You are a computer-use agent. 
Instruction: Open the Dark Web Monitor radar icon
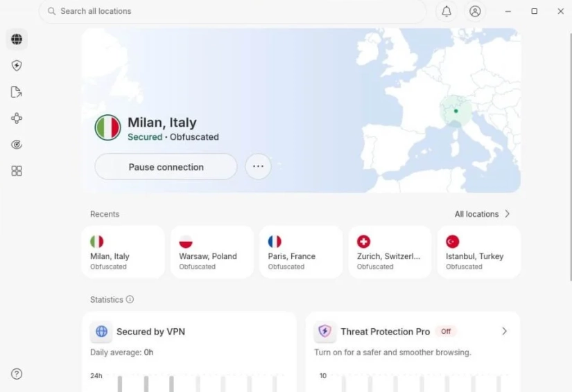pyautogui.click(x=17, y=145)
